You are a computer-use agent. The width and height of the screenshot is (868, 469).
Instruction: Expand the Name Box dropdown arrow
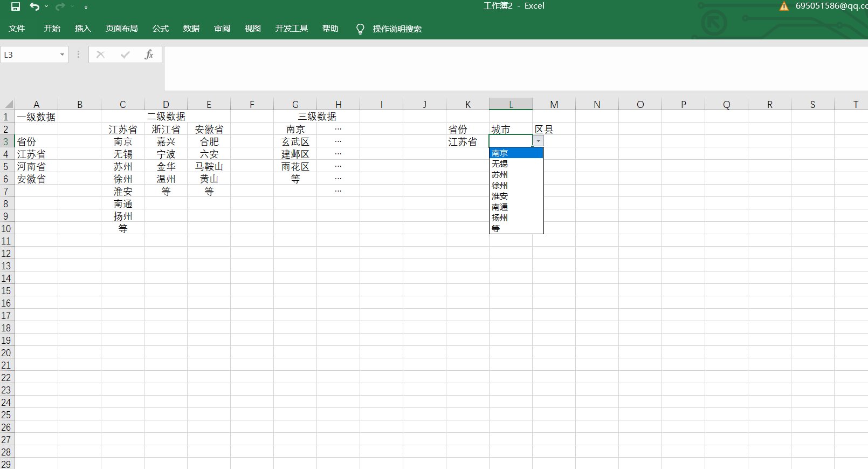point(62,55)
